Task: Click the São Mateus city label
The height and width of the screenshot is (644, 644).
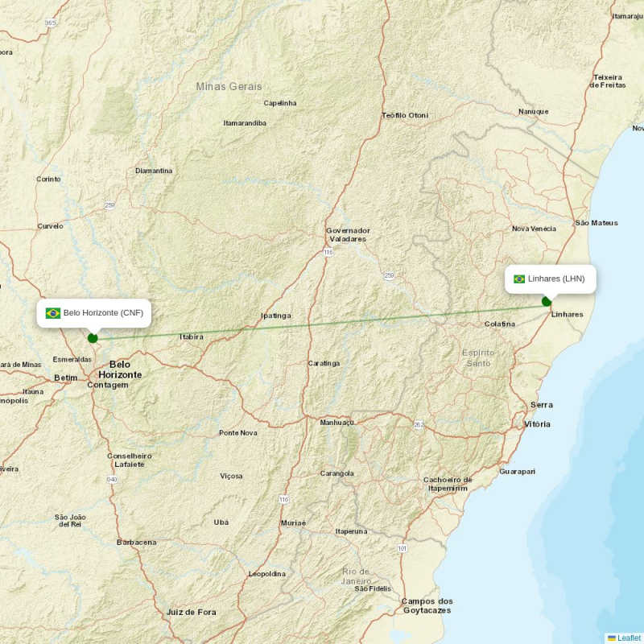Action: tap(597, 223)
